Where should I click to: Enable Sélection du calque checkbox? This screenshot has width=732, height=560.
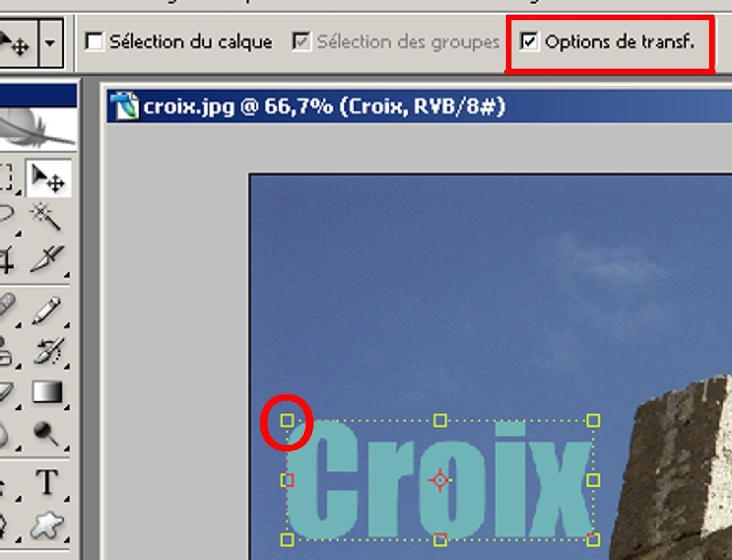point(94,41)
